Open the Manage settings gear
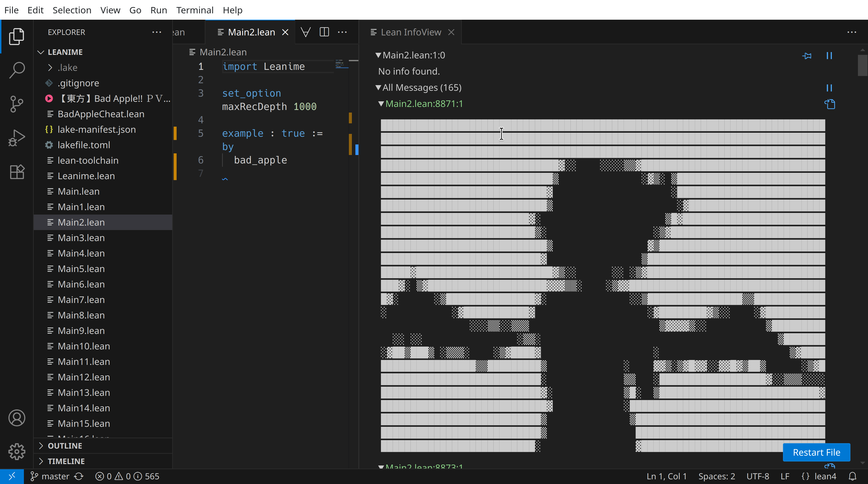The width and height of the screenshot is (868, 484). click(x=16, y=452)
